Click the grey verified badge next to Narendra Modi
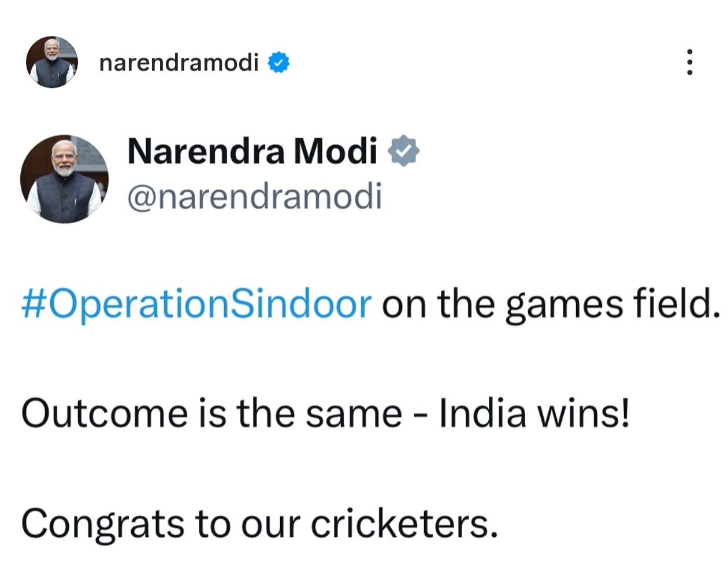 click(x=404, y=150)
